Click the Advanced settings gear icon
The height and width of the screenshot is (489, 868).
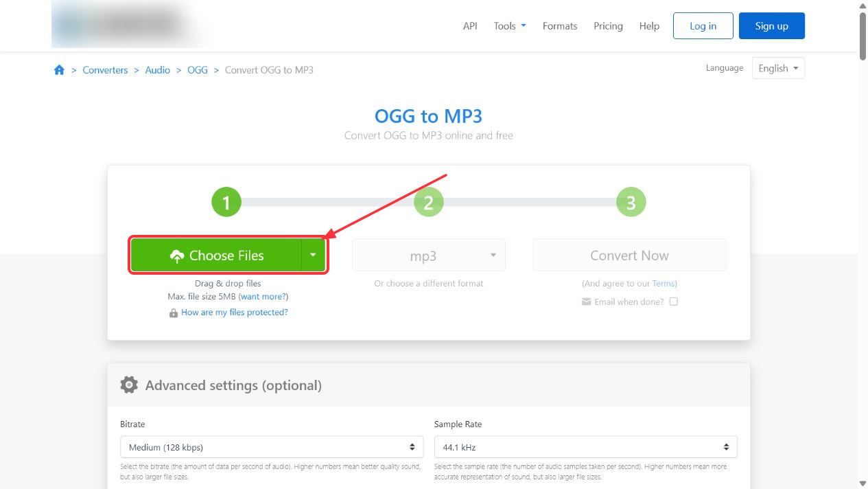pyautogui.click(x=129, y=385)
